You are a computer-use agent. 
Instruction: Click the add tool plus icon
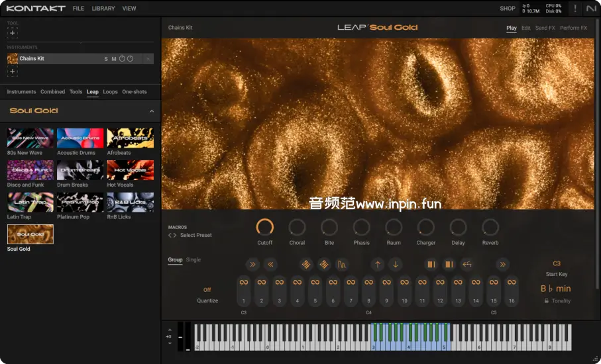click(12, 32)
